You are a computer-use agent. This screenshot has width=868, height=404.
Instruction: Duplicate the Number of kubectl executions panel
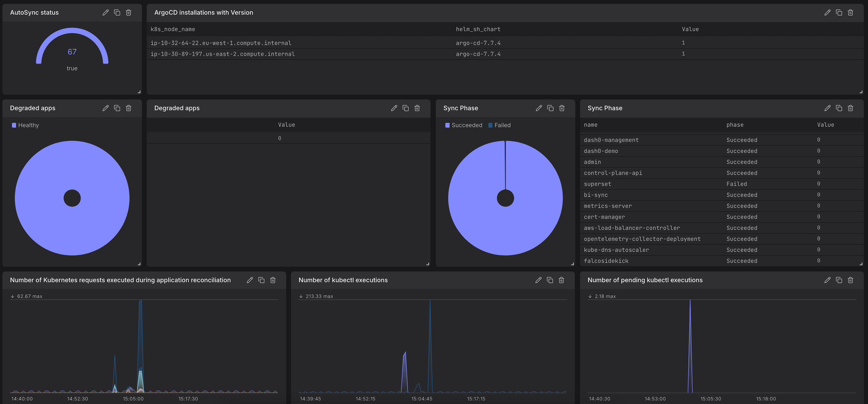pyautogui.click(x=550, y=280)
